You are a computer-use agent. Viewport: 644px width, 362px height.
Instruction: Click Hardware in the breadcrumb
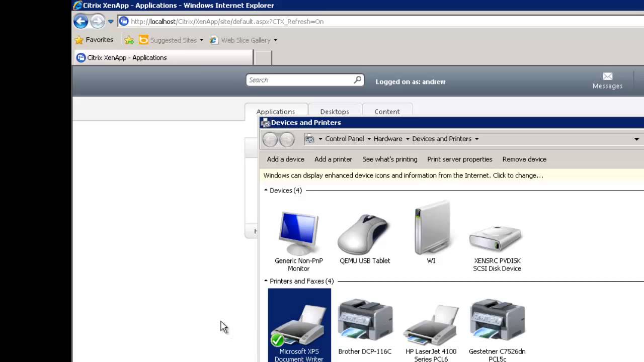click(x=388, y=139)
